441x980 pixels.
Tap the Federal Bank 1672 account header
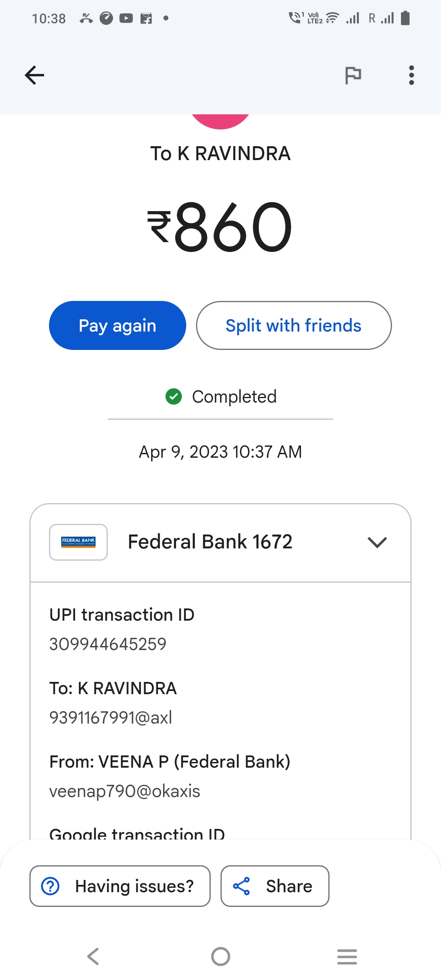click(210, 542)
